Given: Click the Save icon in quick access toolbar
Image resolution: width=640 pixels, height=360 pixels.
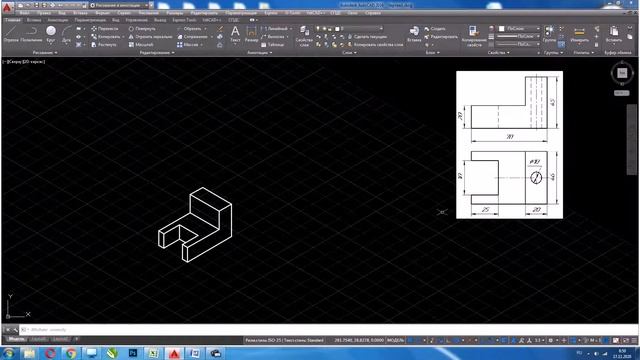Looking at the screenshot, I should [x=36, y=5].
